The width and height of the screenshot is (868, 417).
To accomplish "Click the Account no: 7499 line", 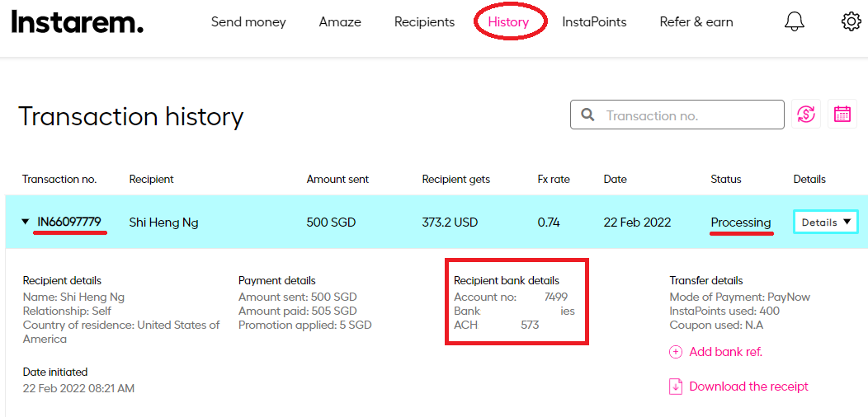I will pos(511,297).
